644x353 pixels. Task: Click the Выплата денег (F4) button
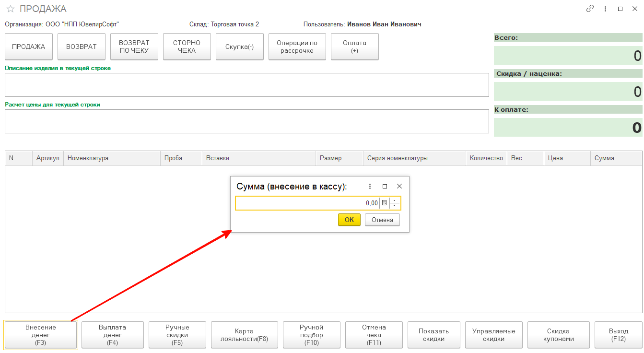(x=113, y=335)
